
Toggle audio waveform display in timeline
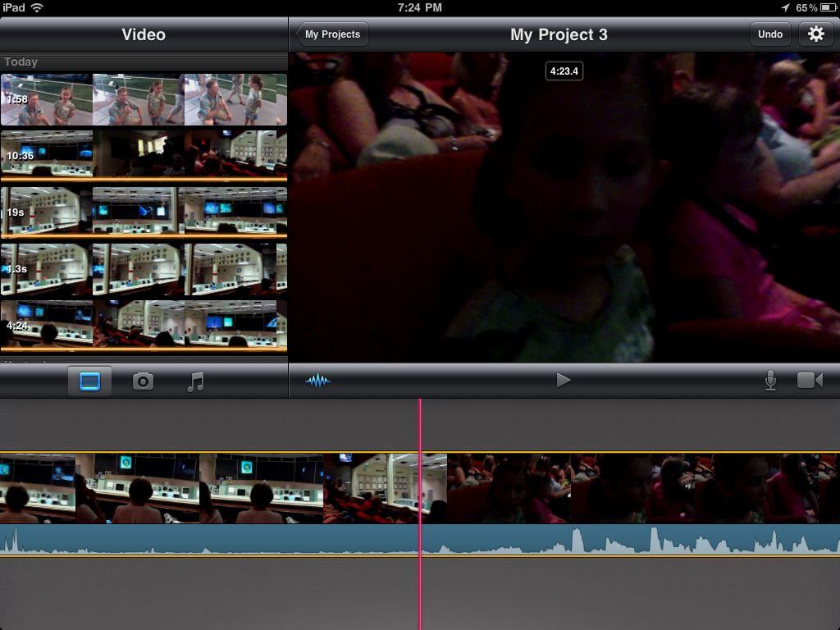[317, 381]
